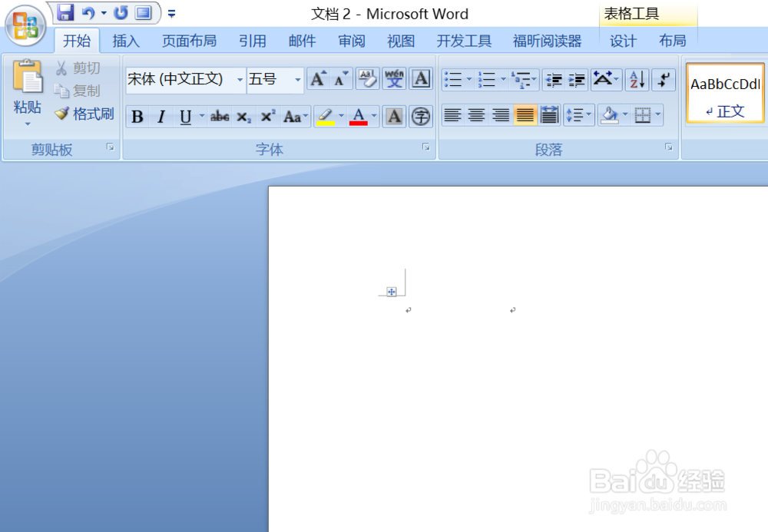Click the 剪切 button
This screenshot has height=532, width=768.
click(78, 68)
